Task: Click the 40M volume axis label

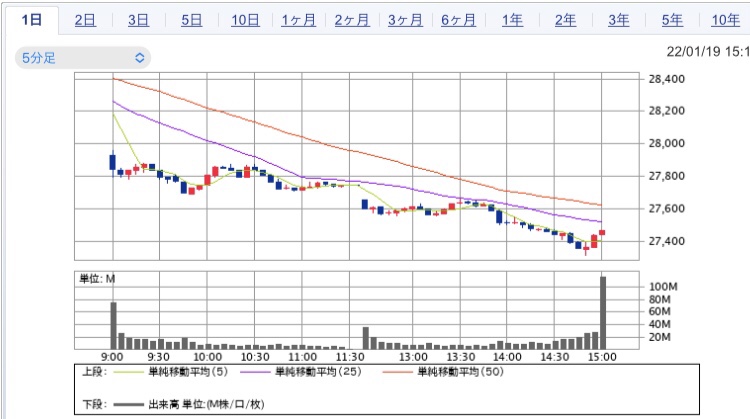Action: 660,324
